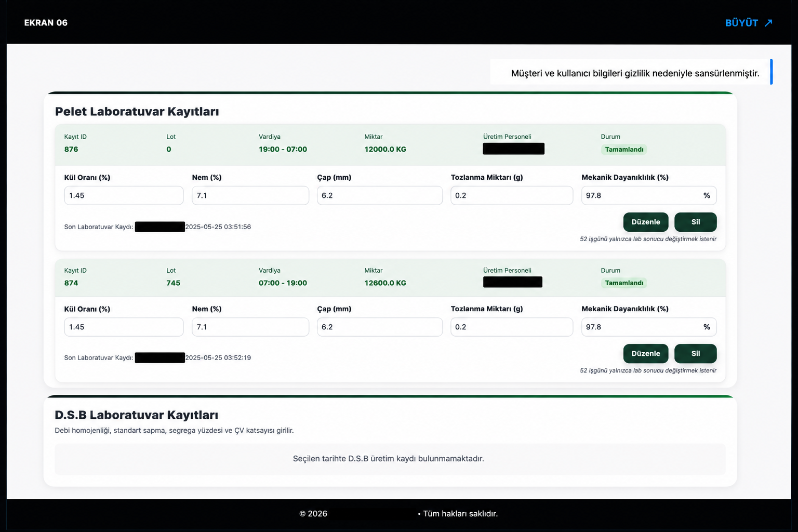This screenshot has width=798, height=532.
Task: Click D.S.B Laboratuvar Kayıtları heading
Action: (x=137, y=415)
